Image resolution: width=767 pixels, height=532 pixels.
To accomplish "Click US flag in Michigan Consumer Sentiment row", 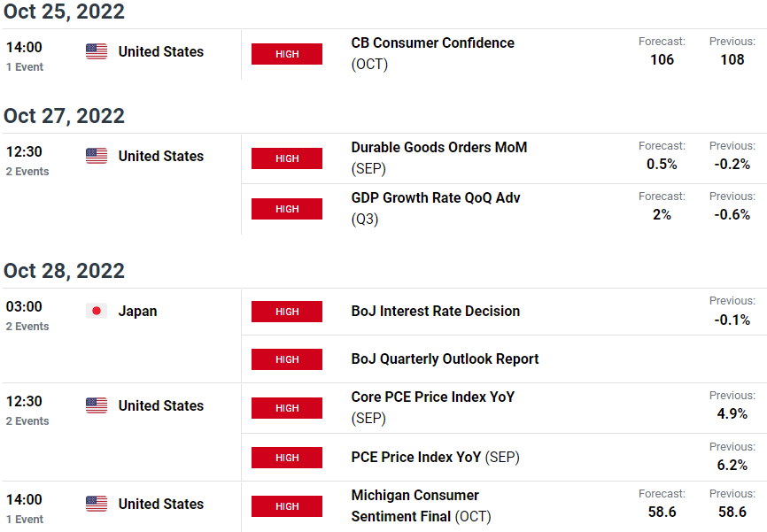I will [x=97, y=504].
